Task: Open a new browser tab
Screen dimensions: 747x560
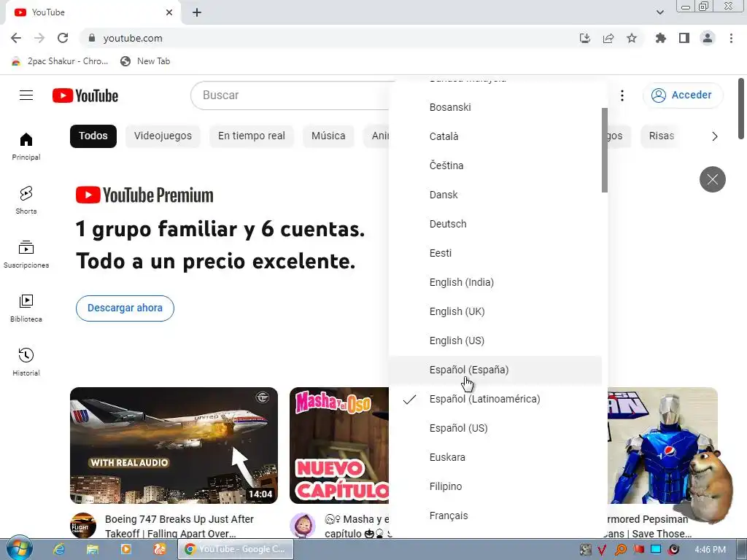Action: [x=197, y=13]
